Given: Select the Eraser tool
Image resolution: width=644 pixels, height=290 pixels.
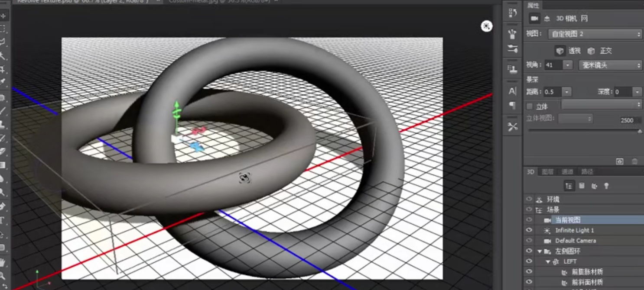Looking at the screenshot, I should click(x=3, y=151).
